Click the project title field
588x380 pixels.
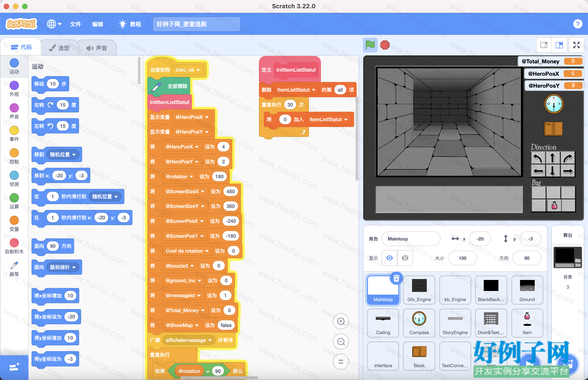[196, 24]
